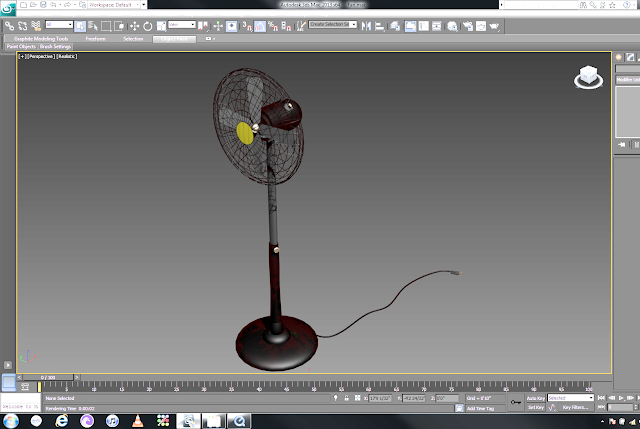Select the Select and Scale tool
This screenshot has width=640, height=429.
(161, 26)
